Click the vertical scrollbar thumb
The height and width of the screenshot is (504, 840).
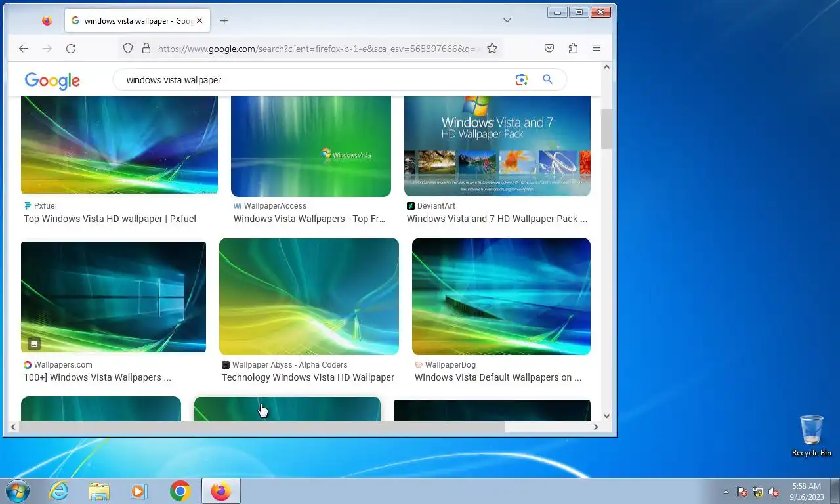(606, 129)
